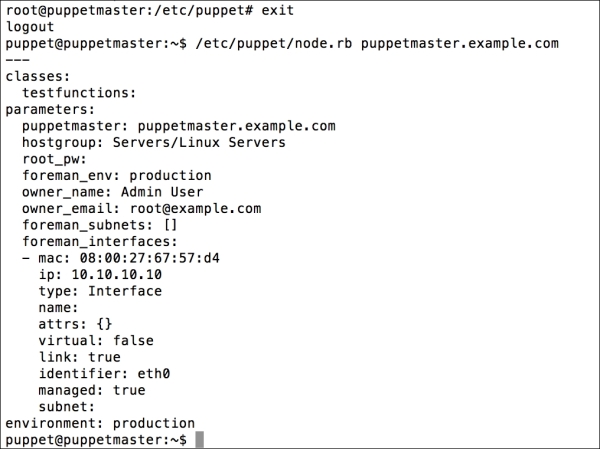
Task: Click the 'parameters:' heading line
Action: pos(49,110)
